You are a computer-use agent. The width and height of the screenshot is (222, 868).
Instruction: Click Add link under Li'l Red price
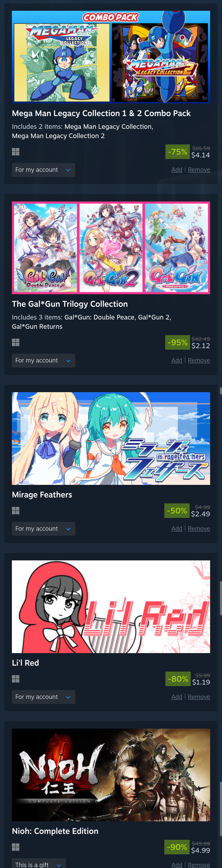pos(177,697)
